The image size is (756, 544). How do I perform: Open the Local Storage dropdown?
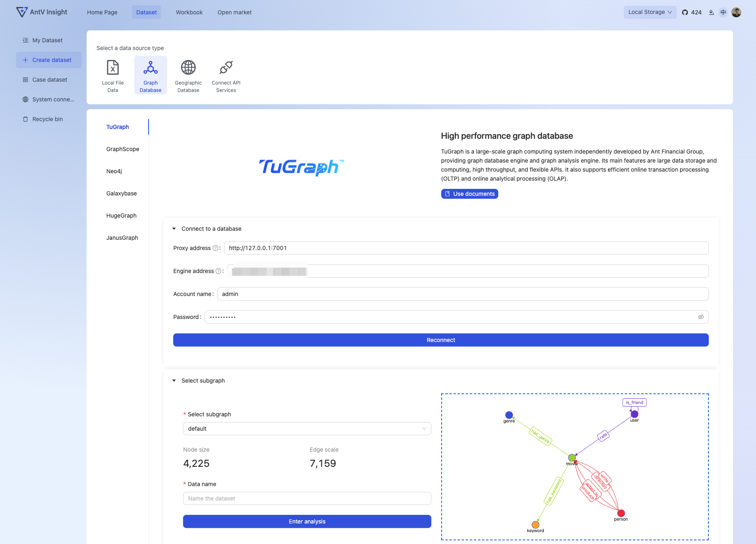[x=650, y=12]
